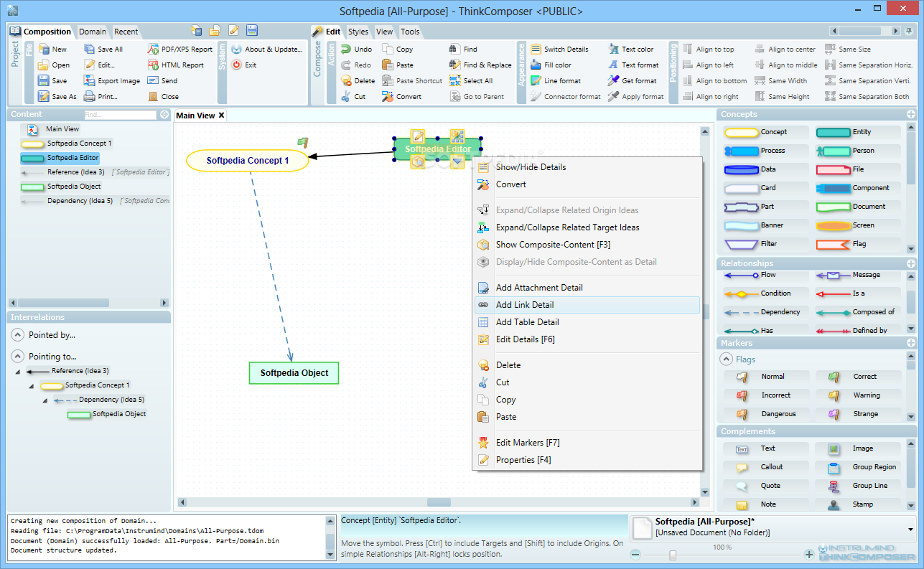
Task: Select Show/Hide Details in context menu
Action: [x=586, y=167]
